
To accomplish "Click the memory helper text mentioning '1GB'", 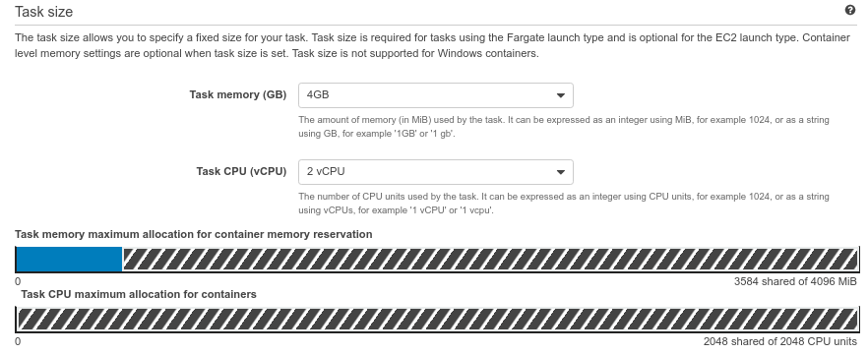I will tap(564, 127).
